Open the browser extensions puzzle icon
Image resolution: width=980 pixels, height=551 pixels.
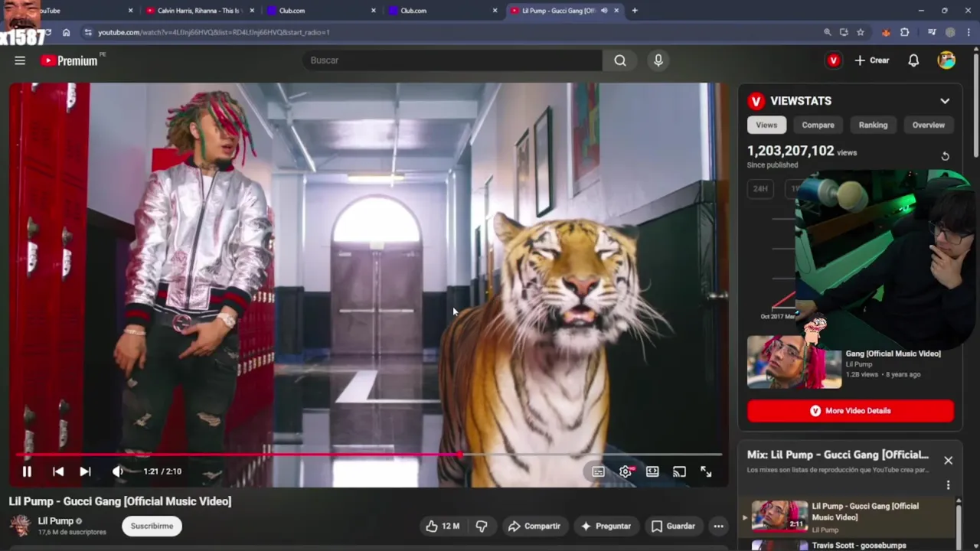pyautogui.click(x=905, y=32)
